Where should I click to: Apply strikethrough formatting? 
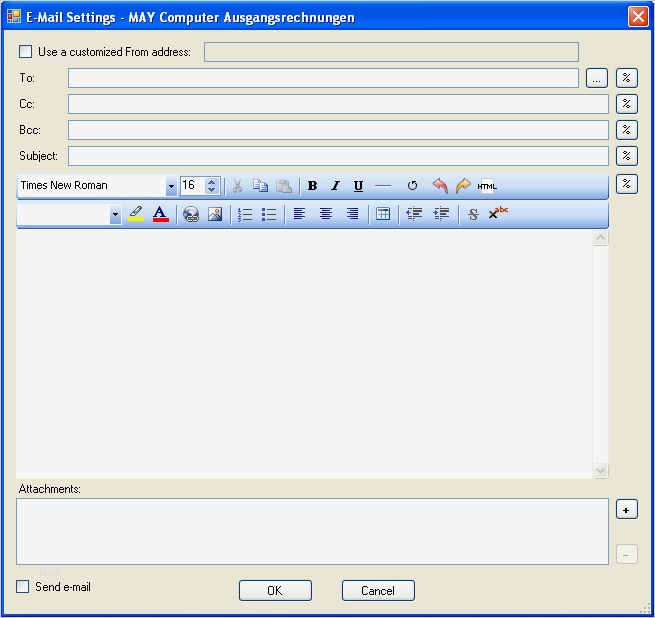[473, 214]
